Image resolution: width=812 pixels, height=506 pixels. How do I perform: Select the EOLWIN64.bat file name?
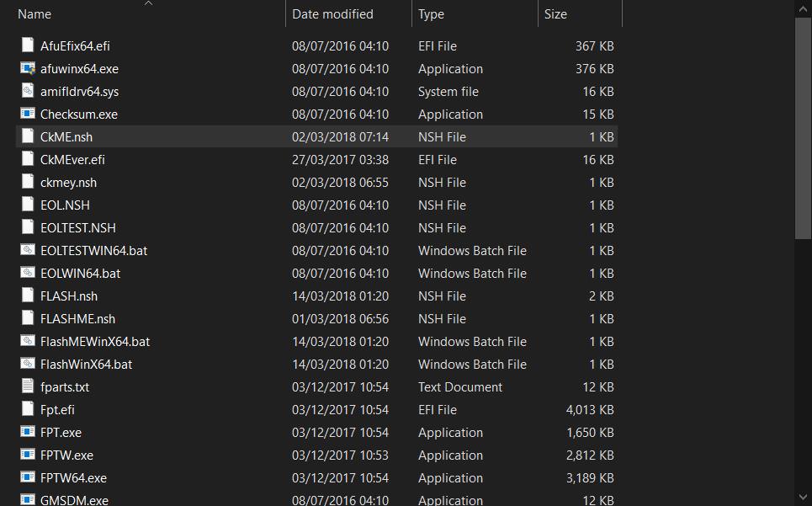pyautogui.click(x=80, y=273)
